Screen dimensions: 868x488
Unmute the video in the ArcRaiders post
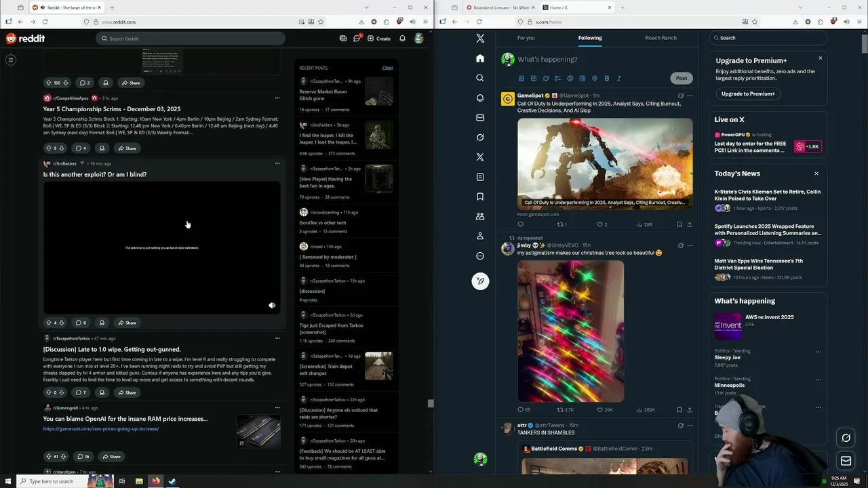tap(272, 306)
